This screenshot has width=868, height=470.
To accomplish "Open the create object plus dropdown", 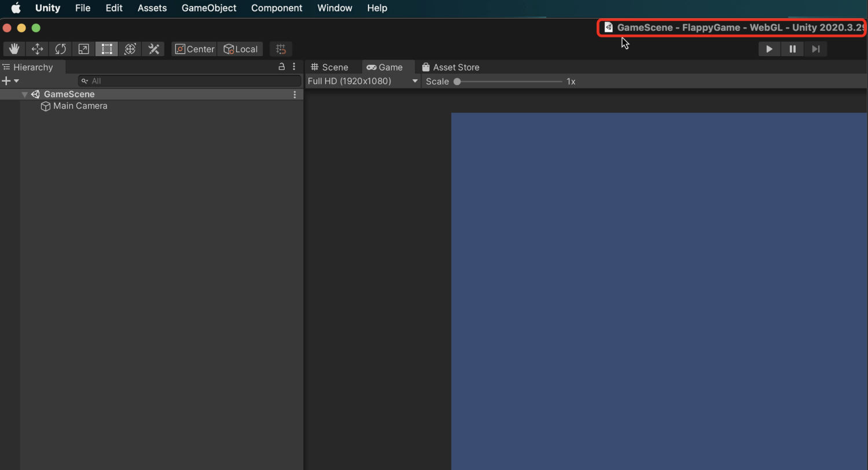I will click(10, 80).
